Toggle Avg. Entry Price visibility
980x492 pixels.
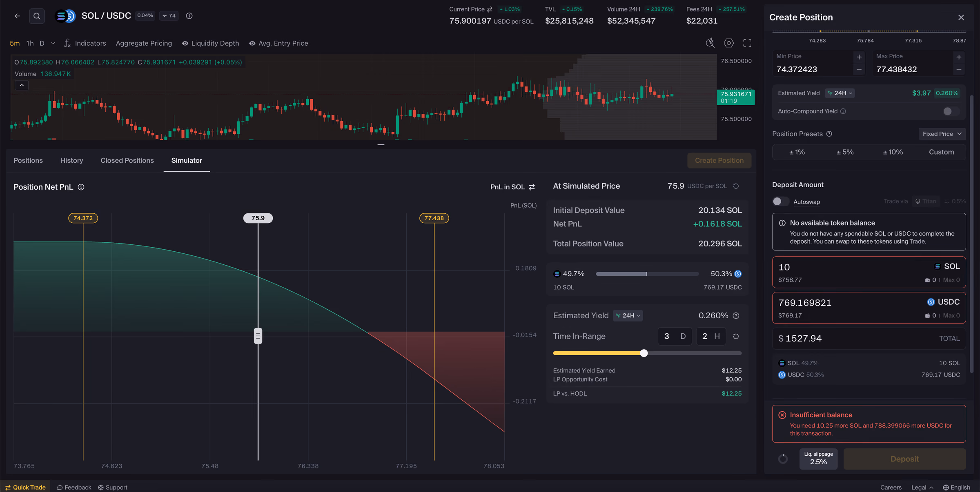[x=278, y=43]
